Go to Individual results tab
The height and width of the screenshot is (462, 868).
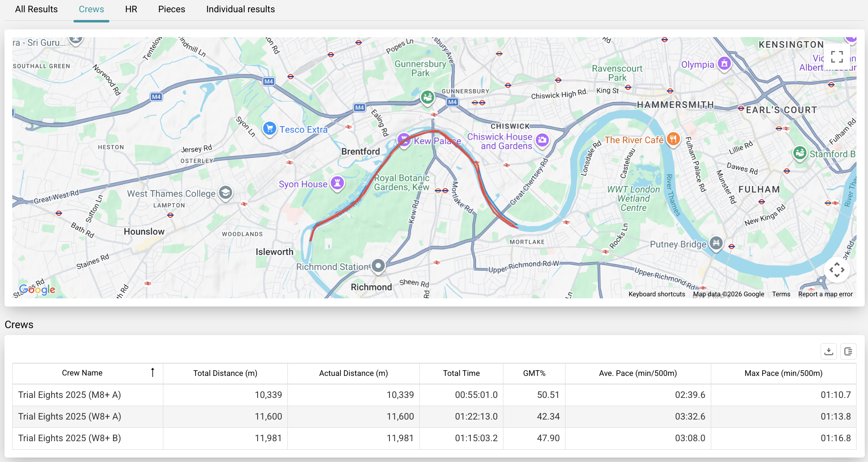click(240, 9)
